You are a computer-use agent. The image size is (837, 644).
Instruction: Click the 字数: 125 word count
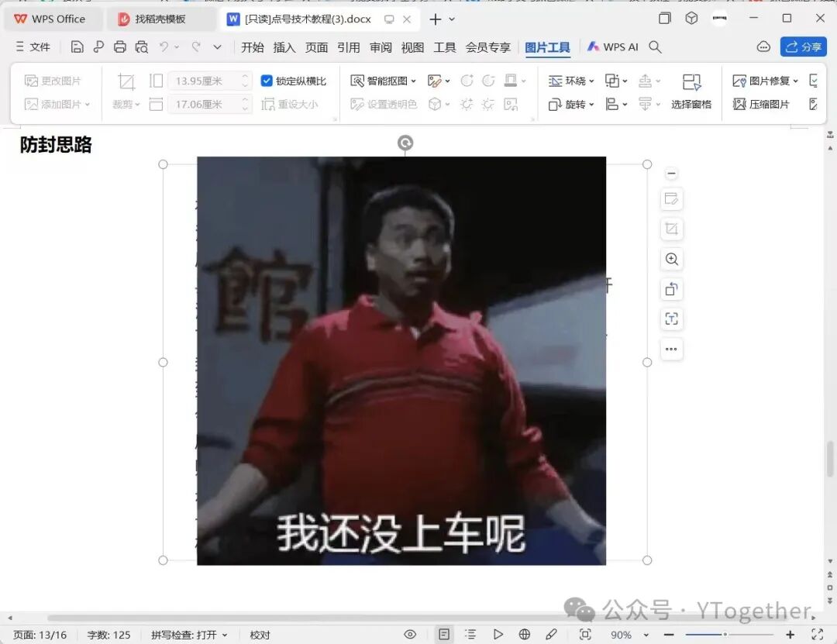point(109,635)
